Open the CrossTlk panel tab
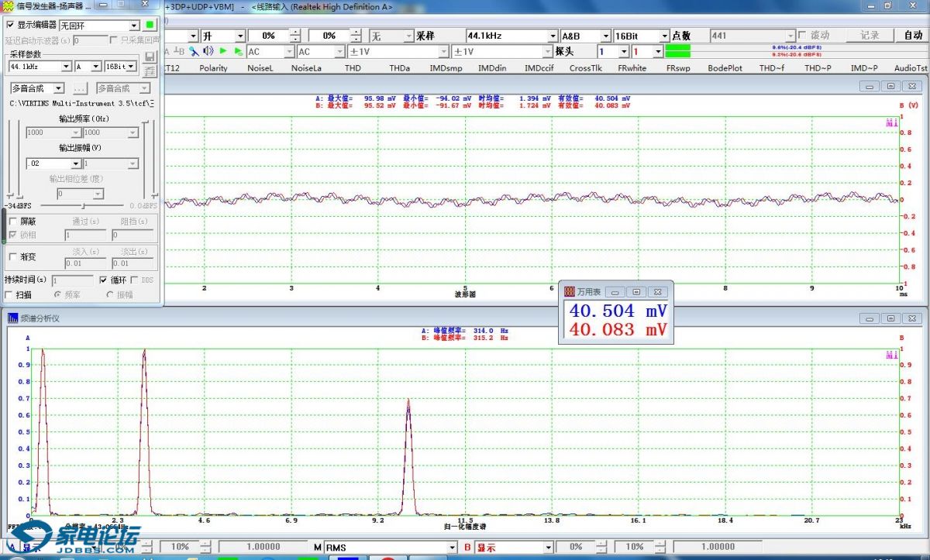 (x=585, y=68)
